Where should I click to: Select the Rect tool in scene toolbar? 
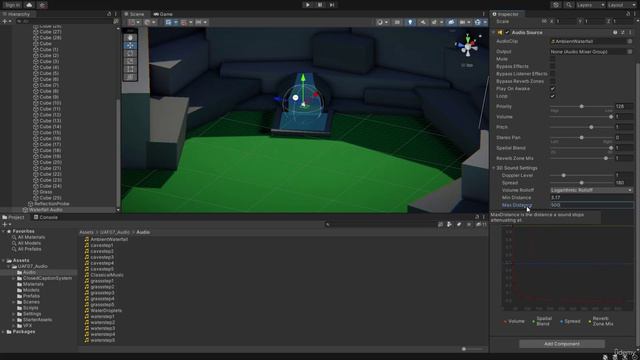130,69
